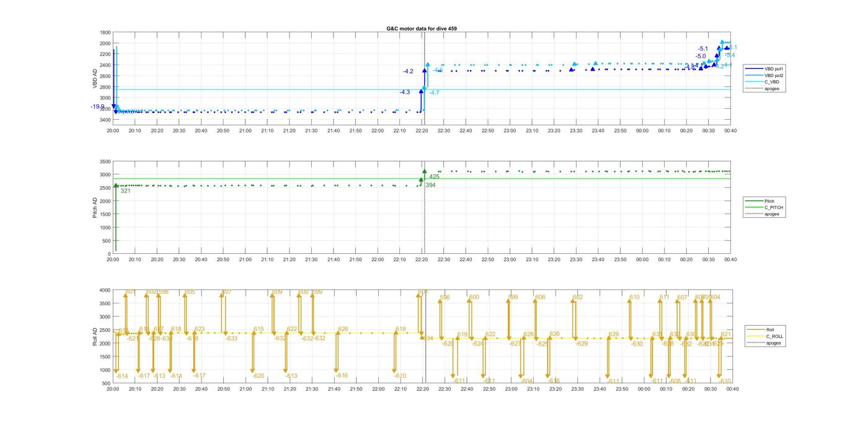Click the "0" tick on the Pitch axis
The width and height of the screenshot is (868, 430).
tap(110, 254)
